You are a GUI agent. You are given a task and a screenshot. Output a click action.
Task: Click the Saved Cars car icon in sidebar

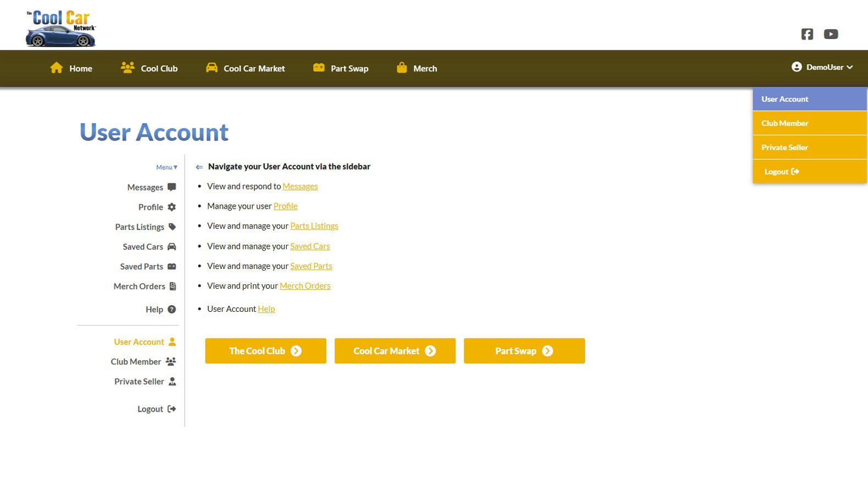[x=172, y=246]
